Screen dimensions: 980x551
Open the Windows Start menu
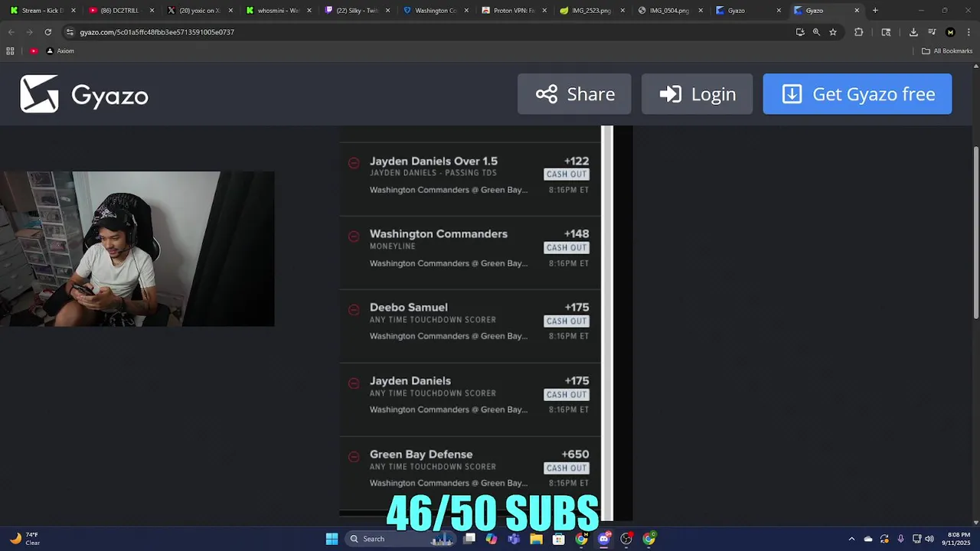pyautogui.click(x=332, y=539)
